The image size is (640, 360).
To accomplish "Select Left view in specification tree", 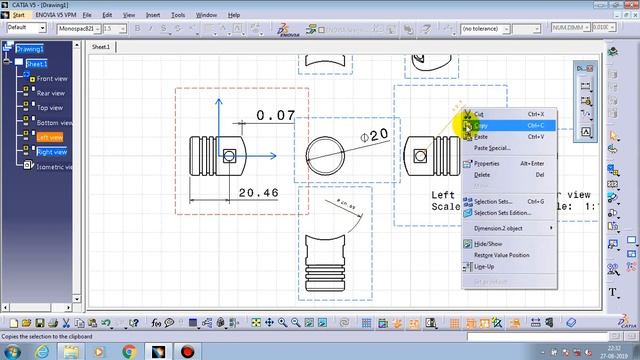I will [50, 138].
